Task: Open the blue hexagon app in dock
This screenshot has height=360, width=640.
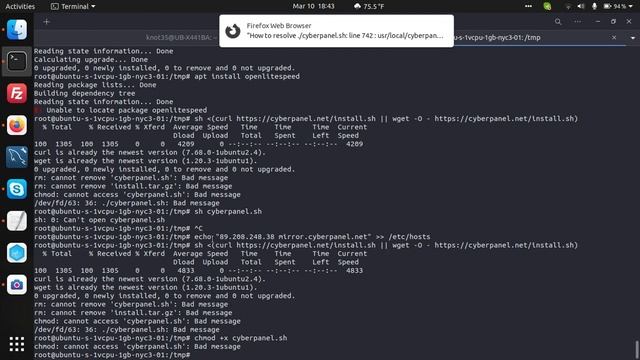Action: (17, 253)
